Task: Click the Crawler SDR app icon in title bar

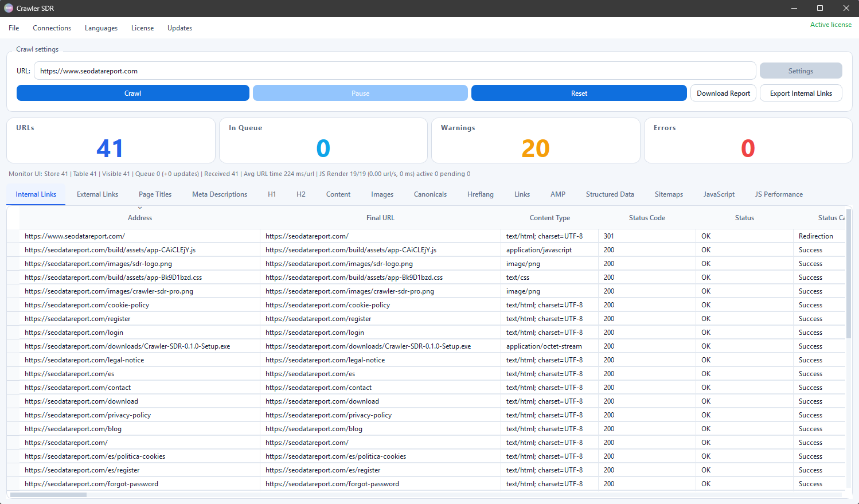Action: pyautogui.click(x=9, y=8)
